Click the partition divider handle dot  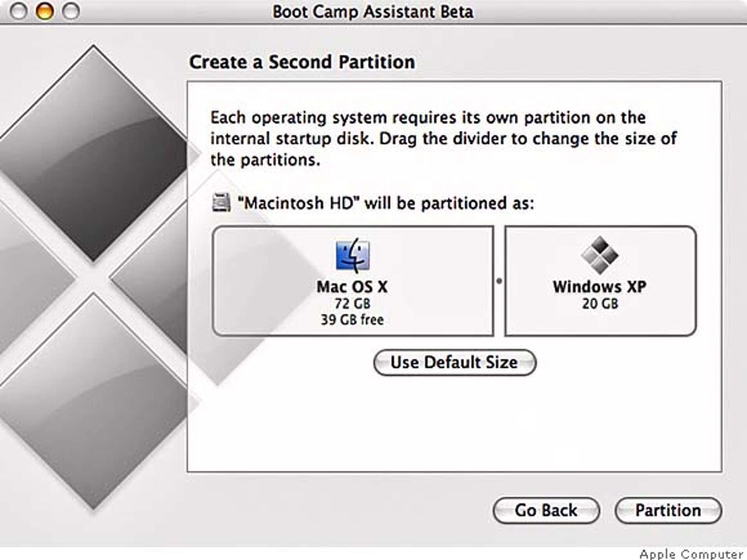click(x=499, y=280)
